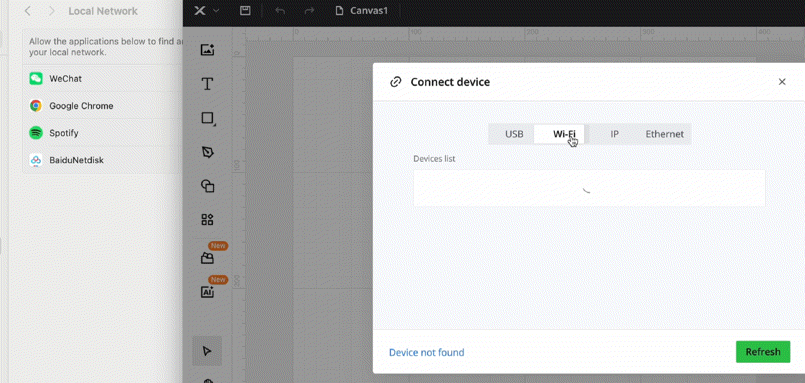Screen dimensions: 805x383
Task: Close the Connect device dialog
Action: (782, 82)
